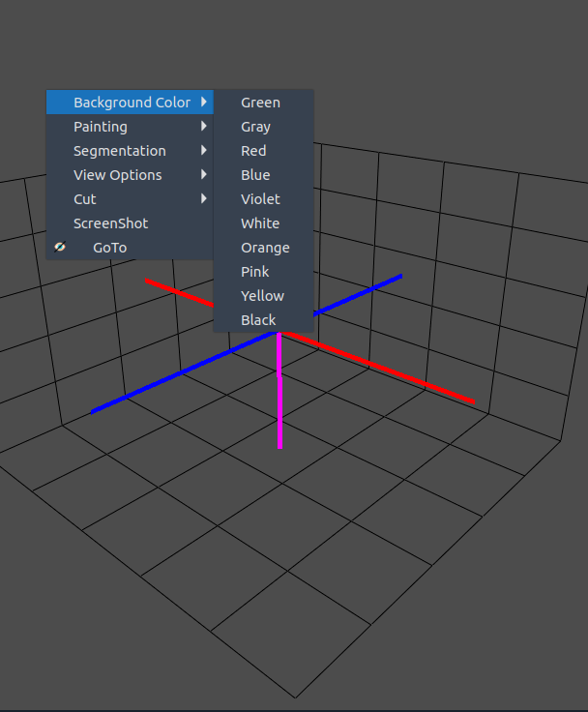Expand the Painting submenu arrow
Screen dimensions: 588x712
[204, 126]
